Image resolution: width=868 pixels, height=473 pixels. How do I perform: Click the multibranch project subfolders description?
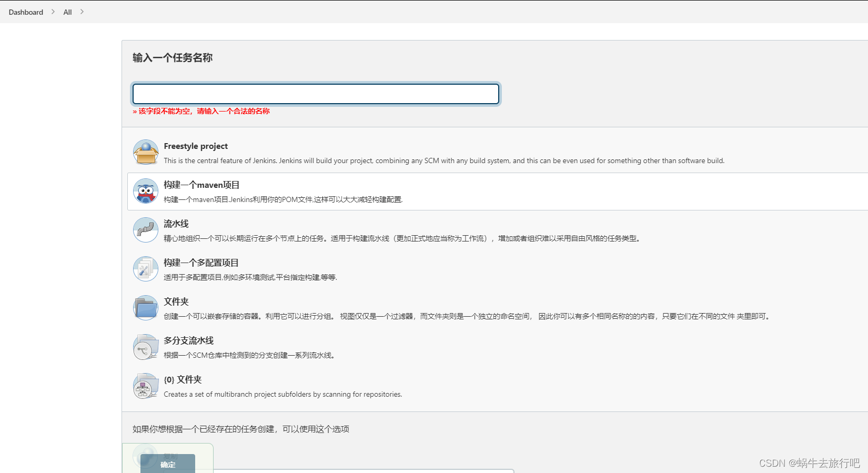tap(283, 395)
